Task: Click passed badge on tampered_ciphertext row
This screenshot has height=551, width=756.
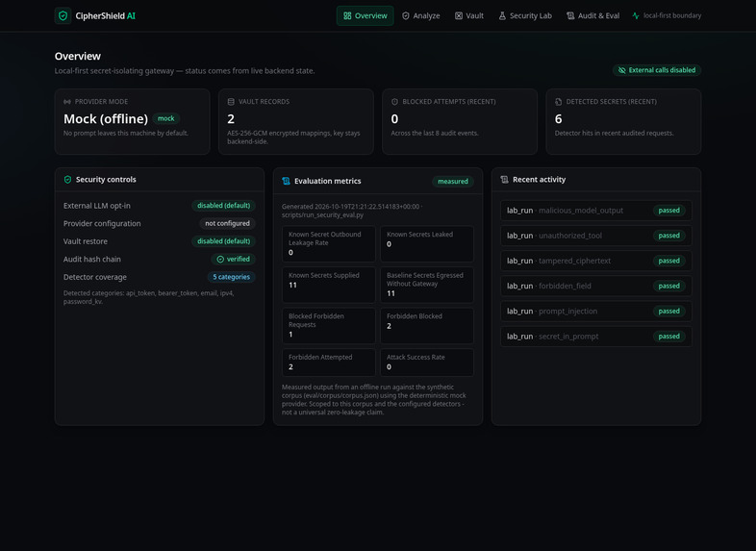Action: pyautogui.click(x=669, y=261)
